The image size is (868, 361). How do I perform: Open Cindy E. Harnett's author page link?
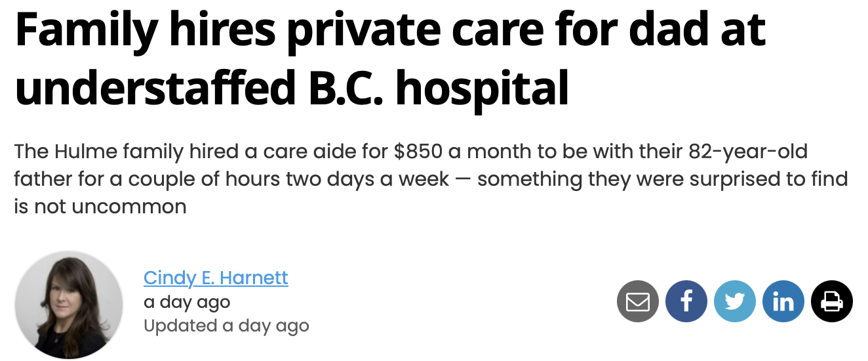pos(216,278)
